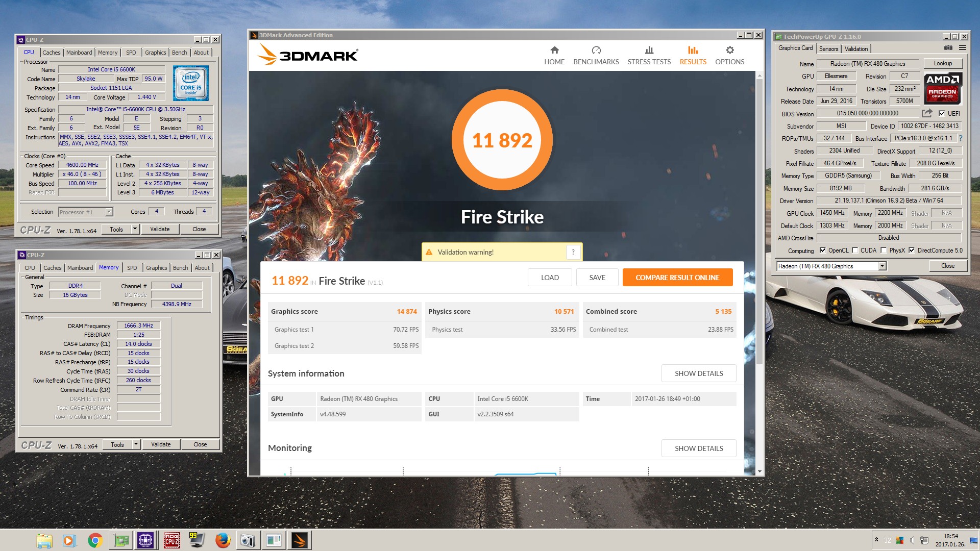Switch to purple CPU-Z taskbar icon

[x=145, y=540]
